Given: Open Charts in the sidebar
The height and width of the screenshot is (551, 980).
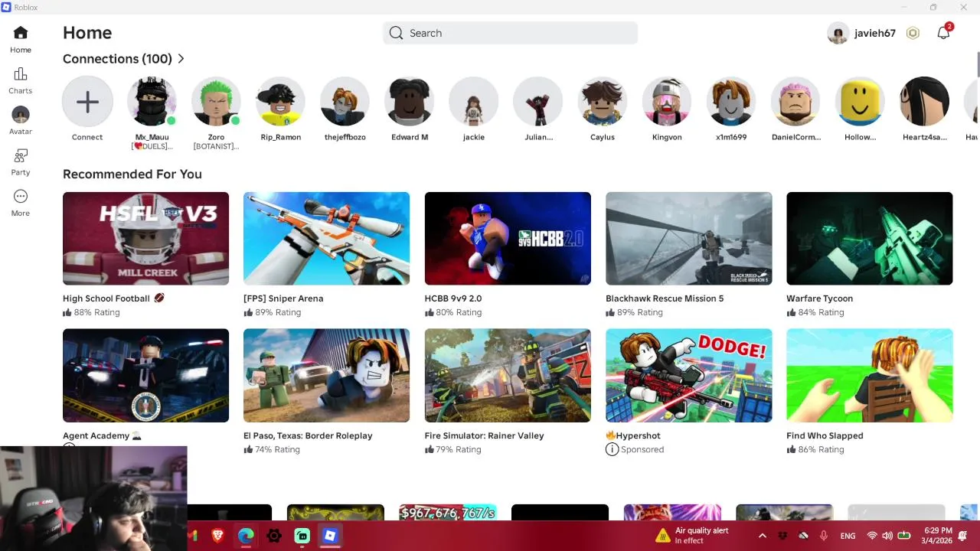Looking at the screenshot, I should pyautogui.click(x=21, y=74).
